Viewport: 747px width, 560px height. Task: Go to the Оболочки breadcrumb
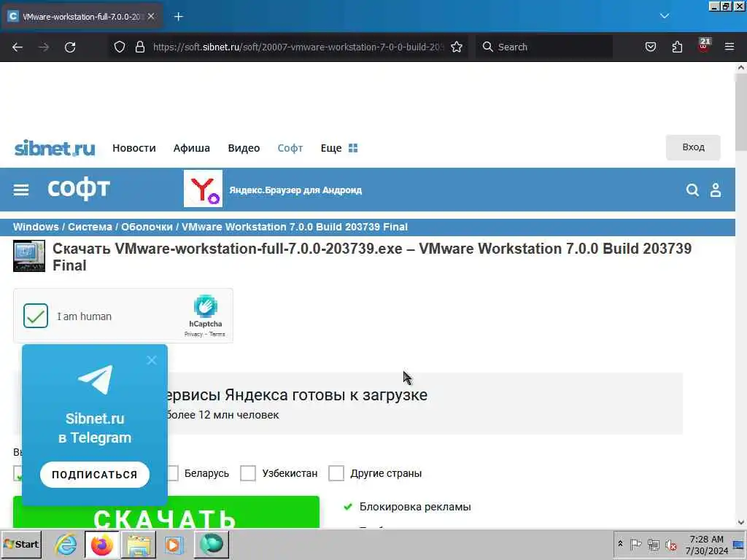147,227
